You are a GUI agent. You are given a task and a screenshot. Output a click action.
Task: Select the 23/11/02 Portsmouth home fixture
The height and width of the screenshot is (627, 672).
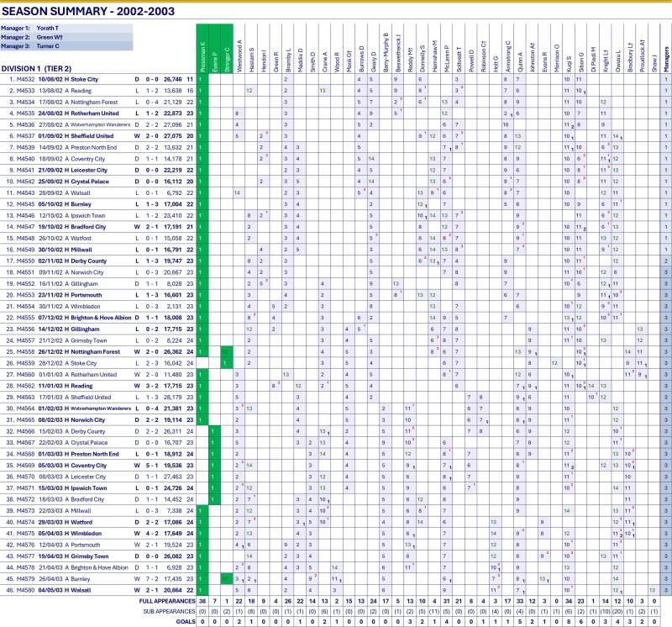(98, 295)
